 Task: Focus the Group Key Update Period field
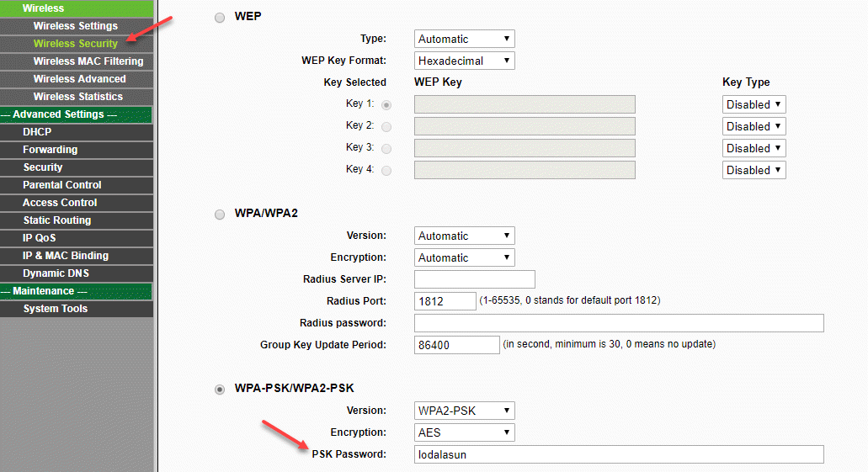[x=456, y=345]
